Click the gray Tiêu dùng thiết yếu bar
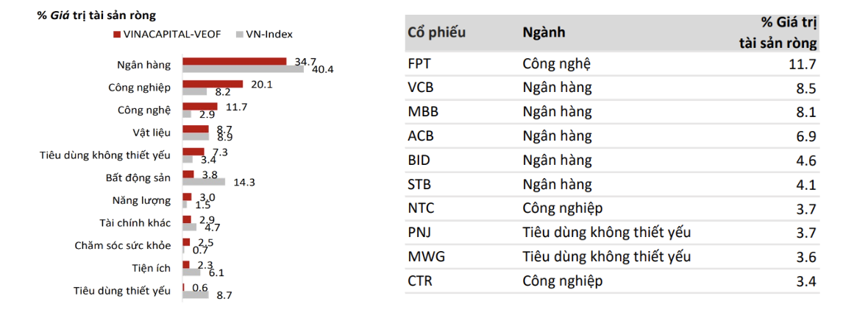The image size is (868, 321). 196,294
